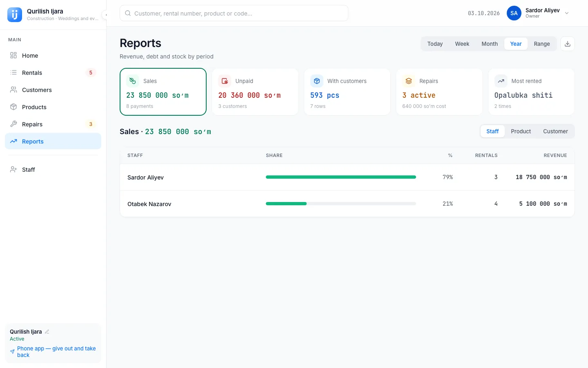Group sales by Product
The width and height of the screenshot is (588, 368).
tap(521, 131)
